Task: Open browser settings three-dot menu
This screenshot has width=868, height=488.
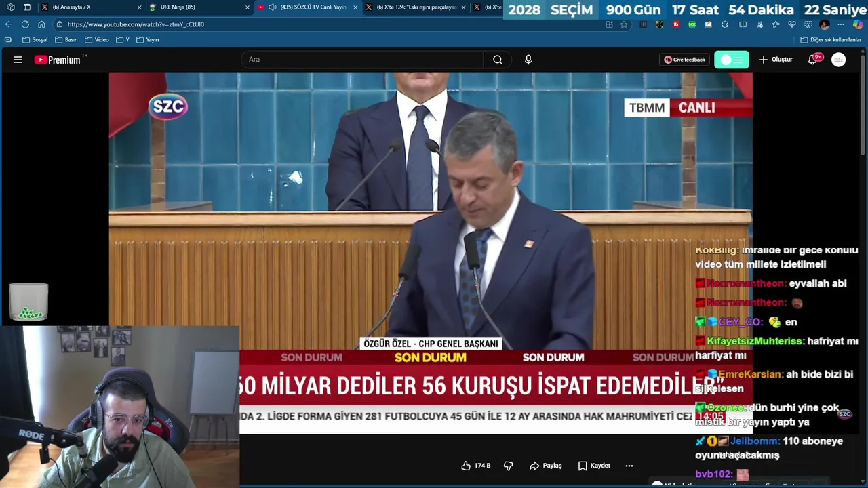Action: point(841,24)
